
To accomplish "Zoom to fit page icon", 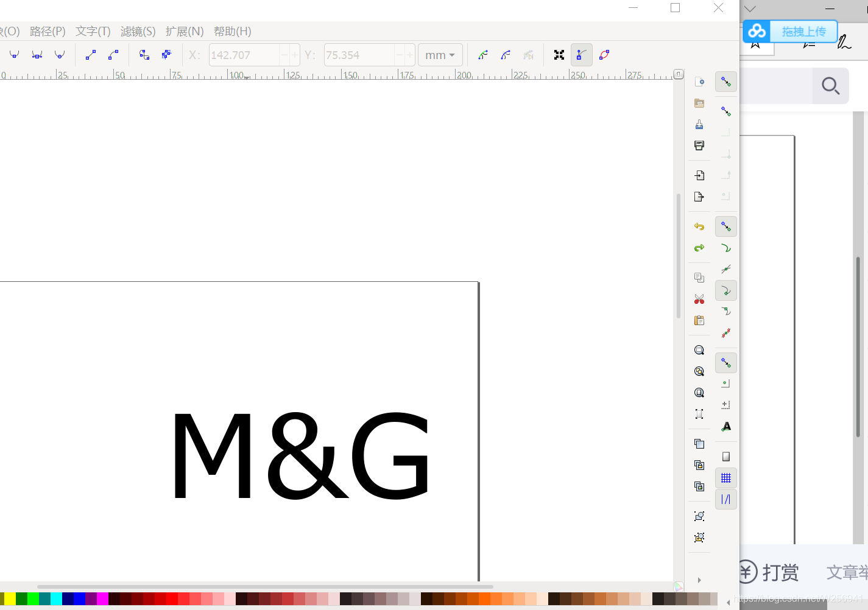I will pyautogui.click(x=699, y=393).
